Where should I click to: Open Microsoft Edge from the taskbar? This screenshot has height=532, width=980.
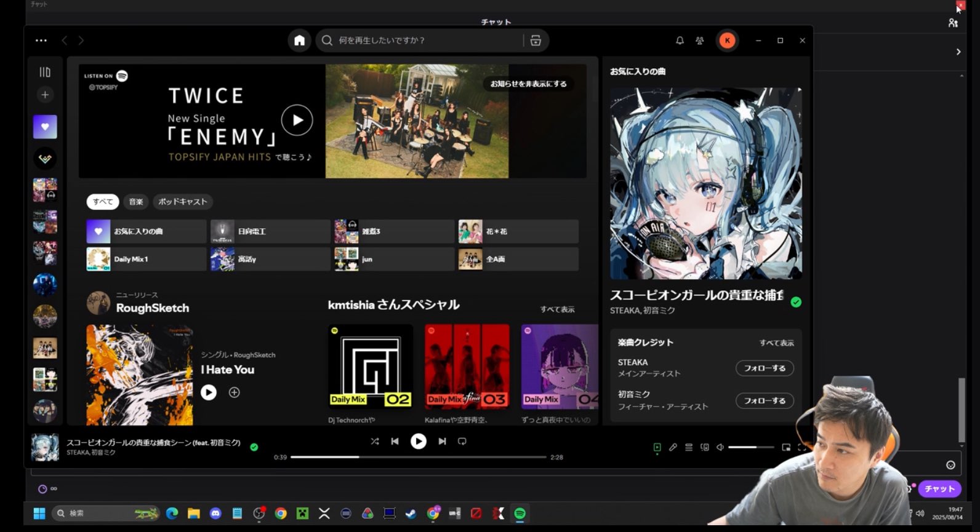(172, 514)
